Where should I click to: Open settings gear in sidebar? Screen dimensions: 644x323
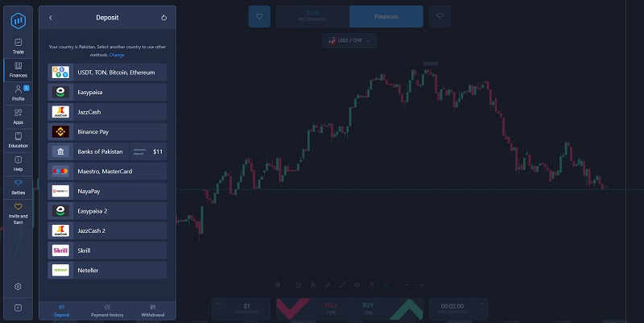(x=18, y=286)
